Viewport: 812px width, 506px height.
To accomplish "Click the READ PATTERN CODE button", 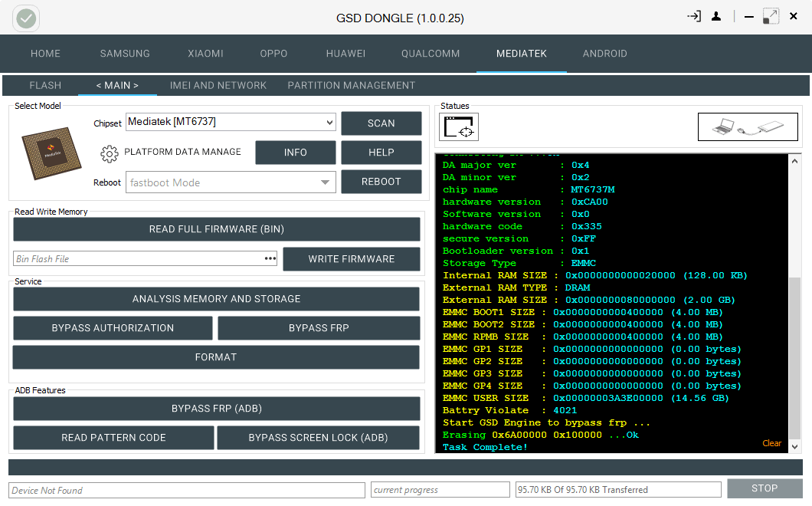I will [113, 438].
